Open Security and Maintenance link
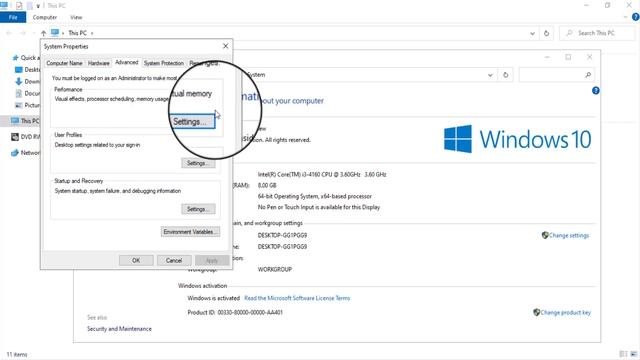 pos(119,329)
